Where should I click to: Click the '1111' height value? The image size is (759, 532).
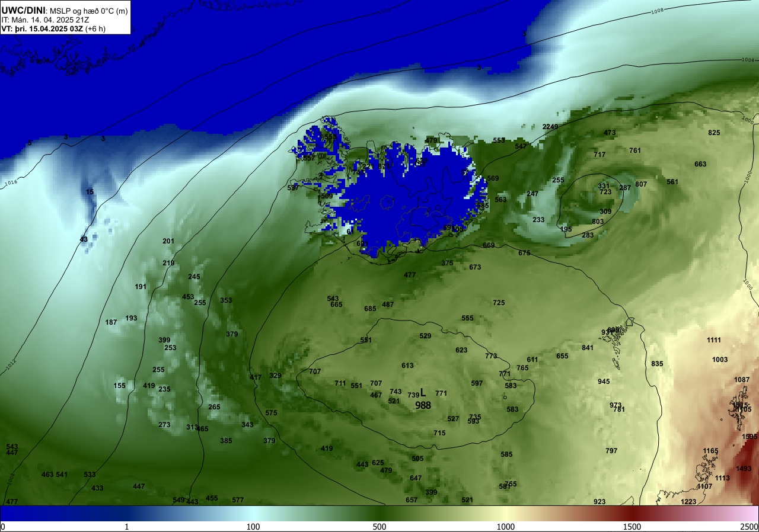coord(714,340)
